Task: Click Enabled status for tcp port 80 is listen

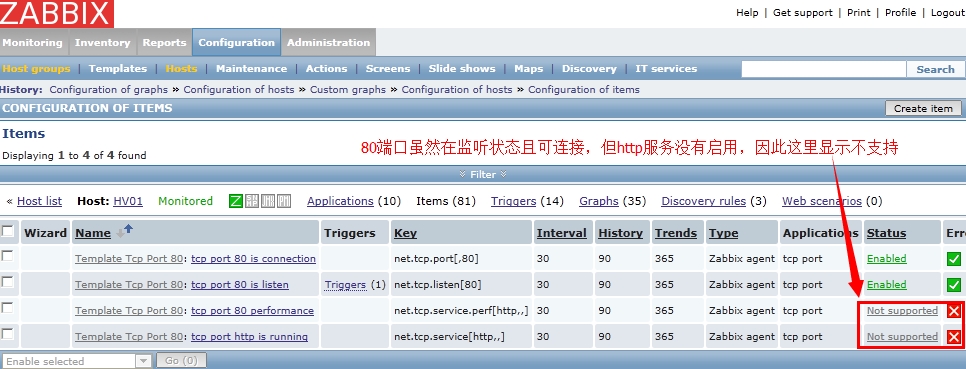Action: [x=887, y=285]
